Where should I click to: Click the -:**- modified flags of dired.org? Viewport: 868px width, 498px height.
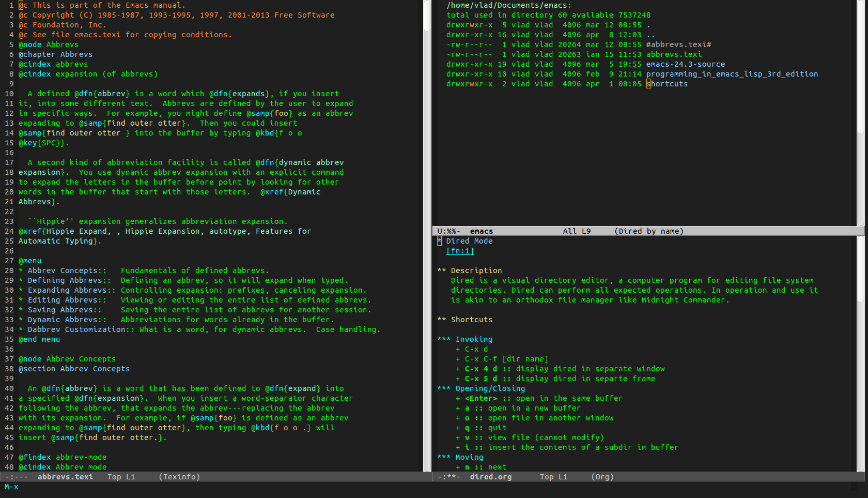click(448, 477)
